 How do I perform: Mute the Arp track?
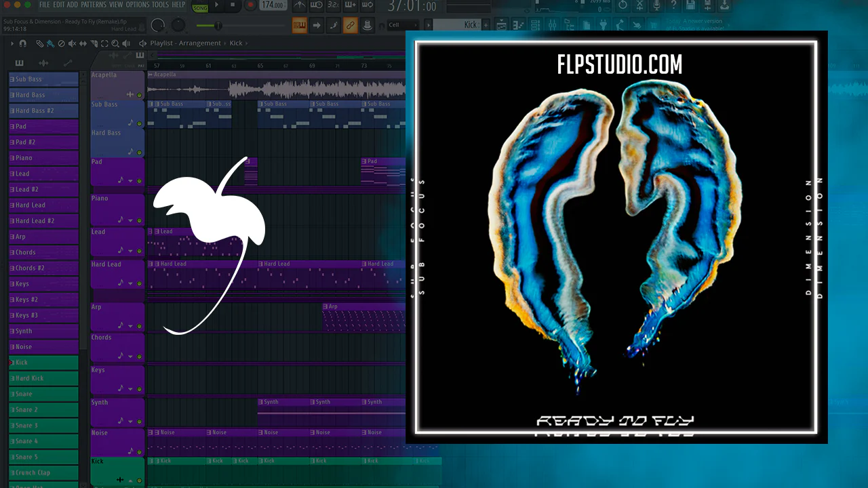(x=140, y=325)
